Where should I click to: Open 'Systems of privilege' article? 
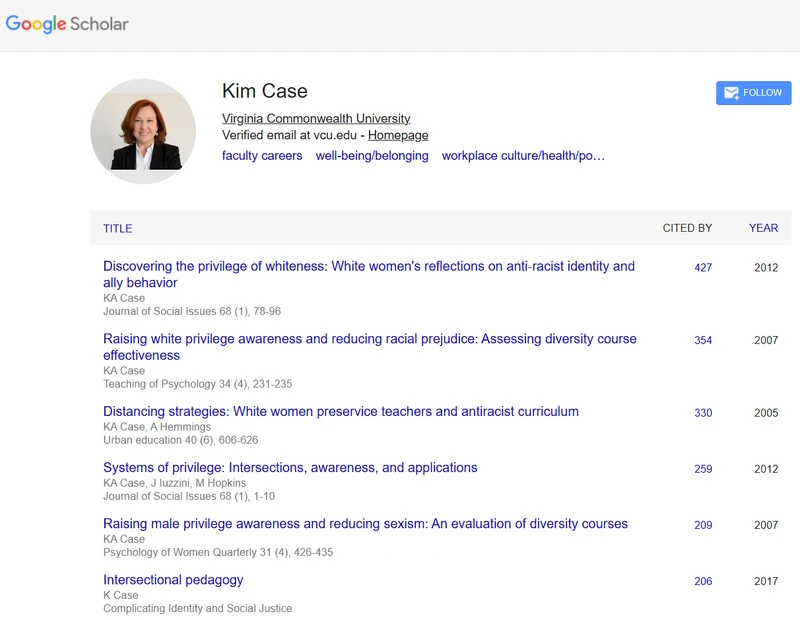click(x=290, y=467)
